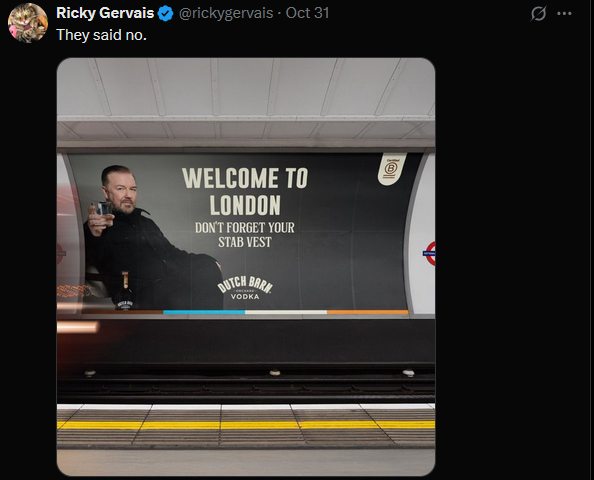Open the @rickygervais handle link
Screen dimensions: 594x480
pos(226,13)
